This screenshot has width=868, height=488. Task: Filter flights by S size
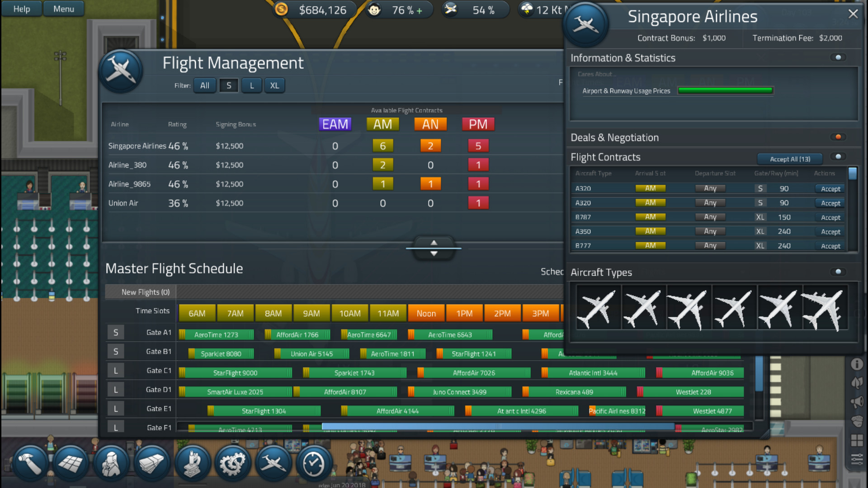229,85
